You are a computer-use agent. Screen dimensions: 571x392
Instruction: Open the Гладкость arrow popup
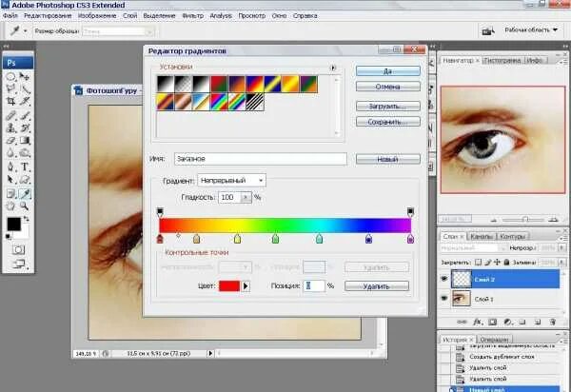coord(246,197)
